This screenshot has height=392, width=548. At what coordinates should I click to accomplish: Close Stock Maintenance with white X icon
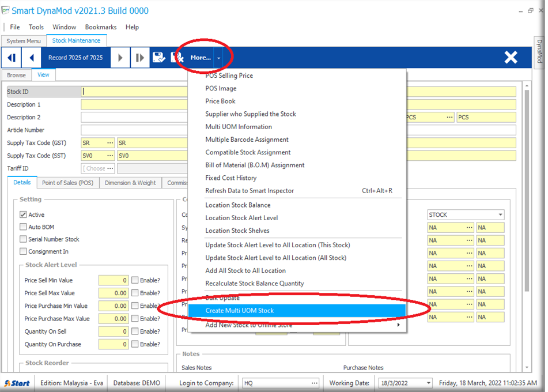(511, 57)
